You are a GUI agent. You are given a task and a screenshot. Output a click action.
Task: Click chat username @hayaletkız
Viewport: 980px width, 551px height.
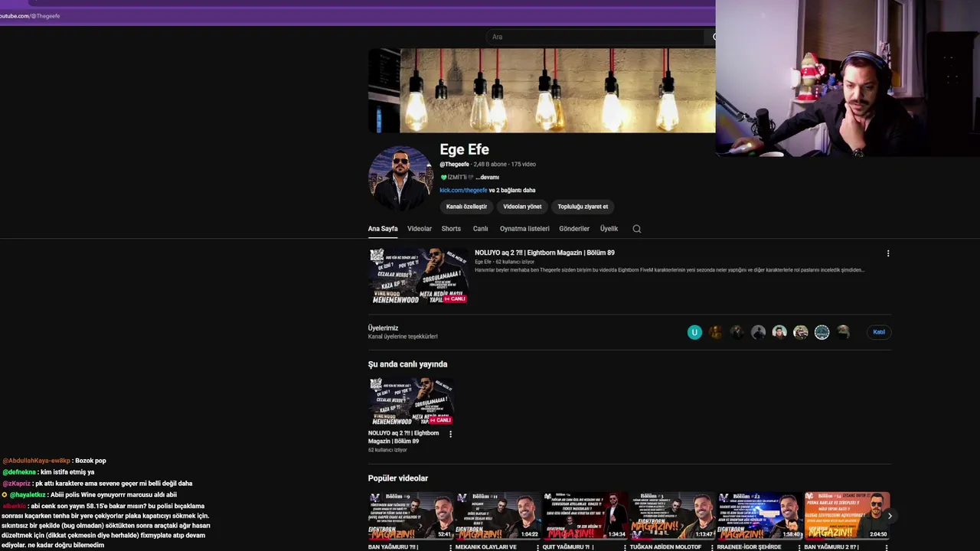[28, 495]
